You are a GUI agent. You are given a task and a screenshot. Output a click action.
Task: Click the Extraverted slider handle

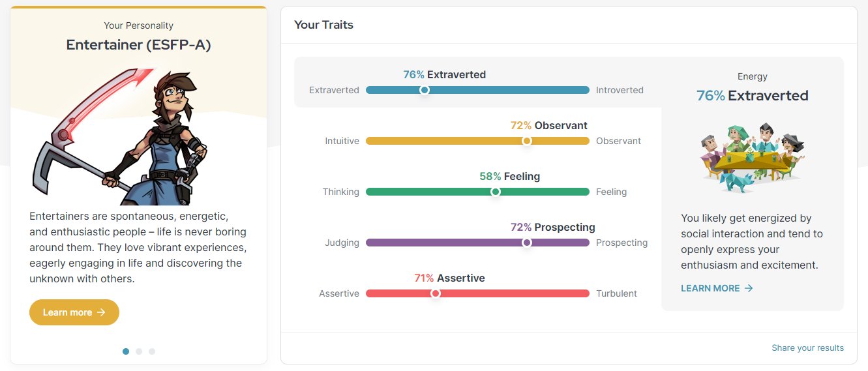tap(425, 90)
